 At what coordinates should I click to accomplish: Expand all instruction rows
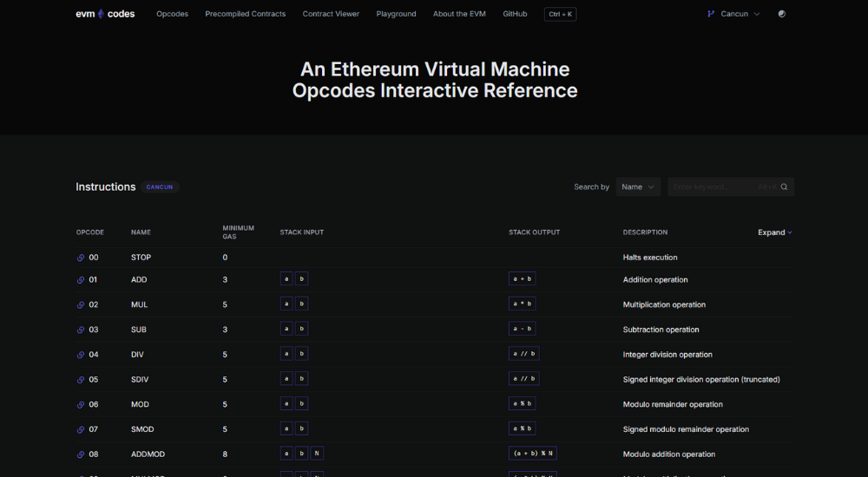click(775, 232)
